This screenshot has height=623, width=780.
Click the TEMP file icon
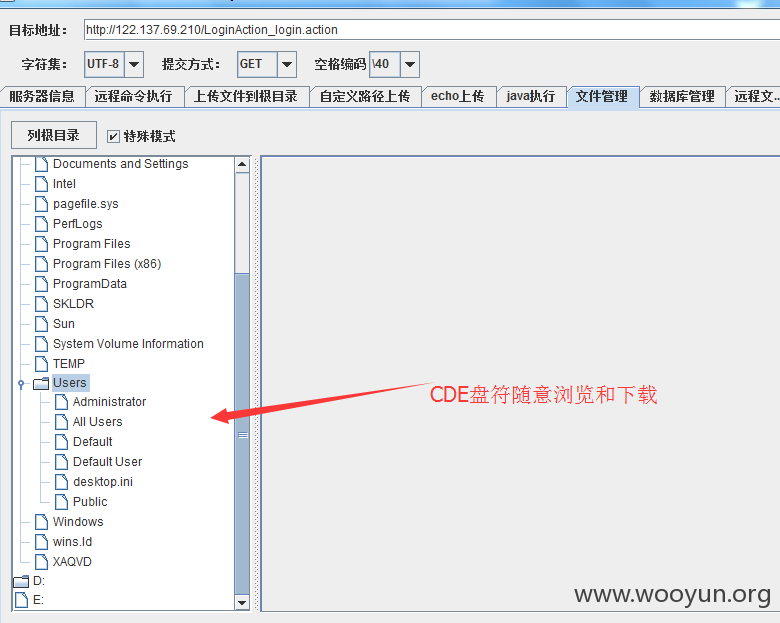pyautogui.click(x=42, y=363)
